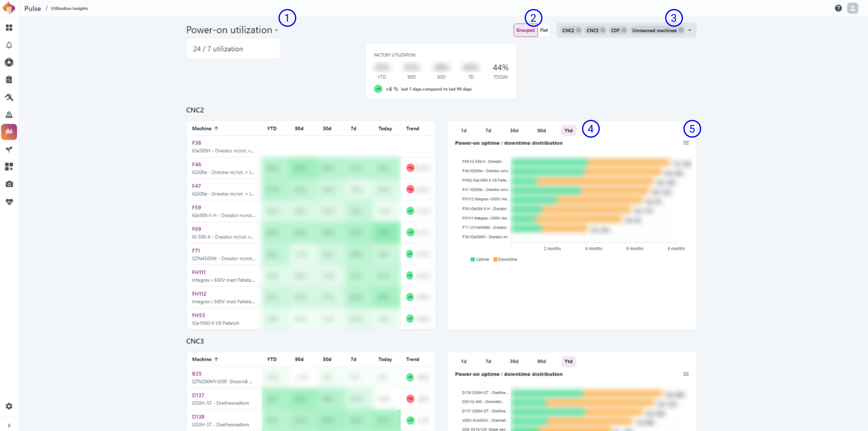Click the green factory trend icon
This screenshot has width=868, height=431.
[378, 89]
